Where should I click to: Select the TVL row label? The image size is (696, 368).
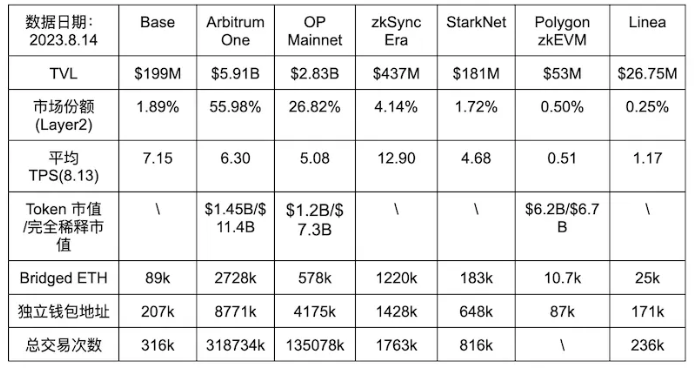(63, 73)
